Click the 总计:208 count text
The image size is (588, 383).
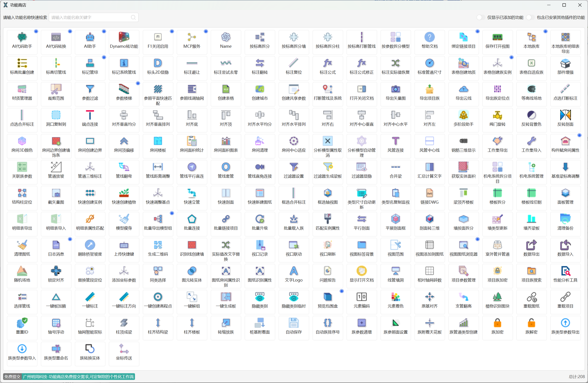pos(577,376)
